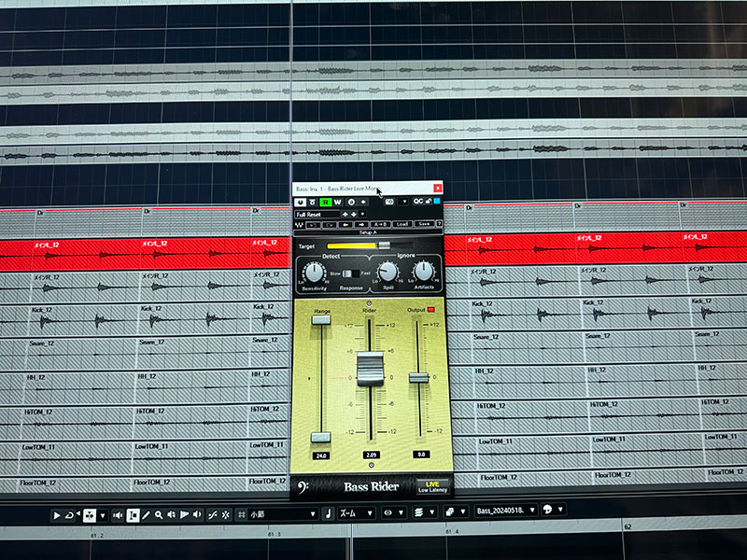
Task: Open the Bass_20240518 part selector dropdown
Action: pos(506,511)
